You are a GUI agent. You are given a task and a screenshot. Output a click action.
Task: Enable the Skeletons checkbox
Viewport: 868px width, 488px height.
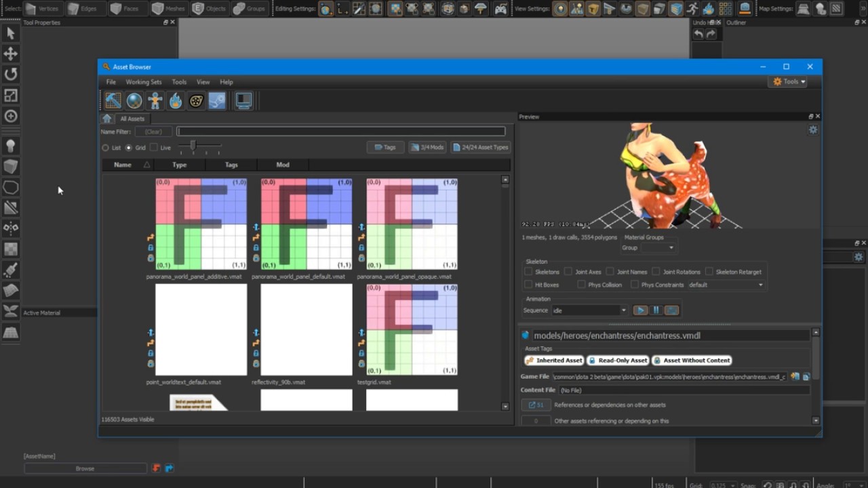pos(528,272)
